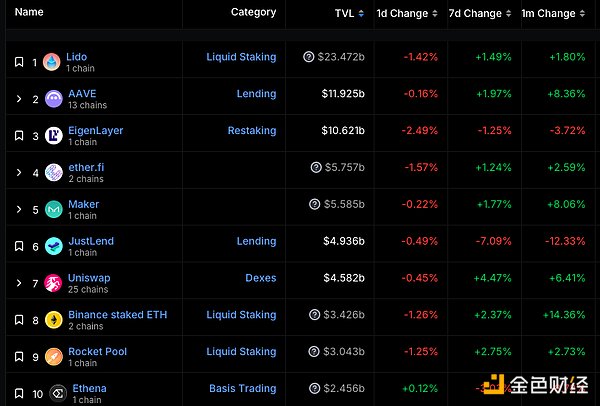The image size is (600, 406).
Task: Open Liquid Staking category for Lido
Action: [x=241, y=57]
